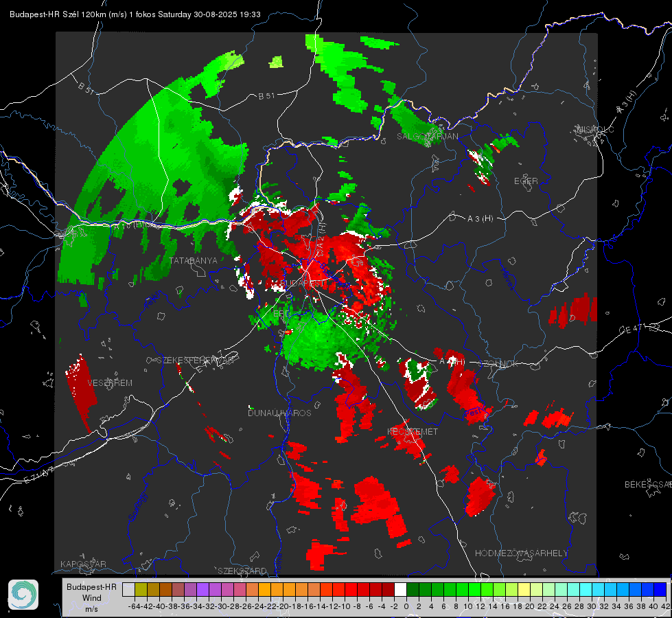Click the swirl weather service logo
Viewport: 672px width, 618px height.
coord(23,595)
